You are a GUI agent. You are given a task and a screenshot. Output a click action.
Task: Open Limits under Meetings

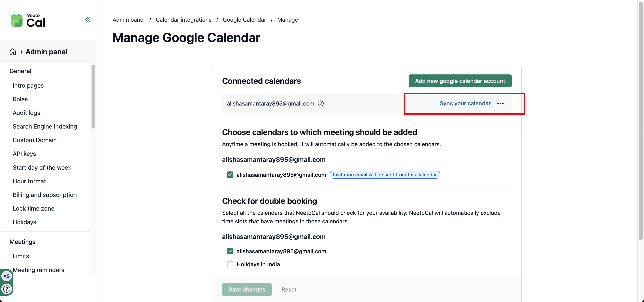point(21,256)
